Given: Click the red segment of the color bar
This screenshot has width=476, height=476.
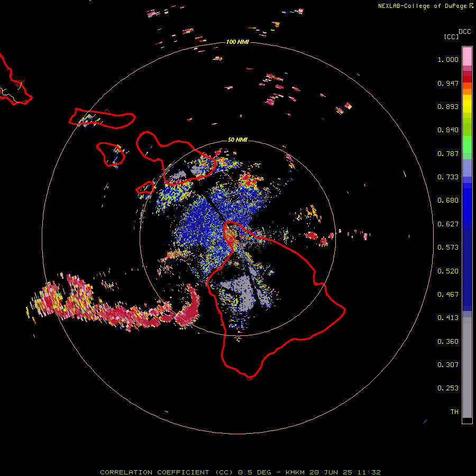Looking at the screenshot, I should pyautogui.click(x=467, y=79).
